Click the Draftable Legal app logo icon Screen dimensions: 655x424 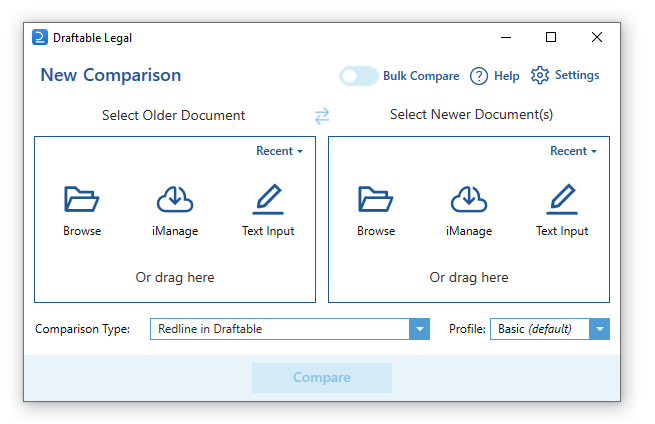pos(40,38)
